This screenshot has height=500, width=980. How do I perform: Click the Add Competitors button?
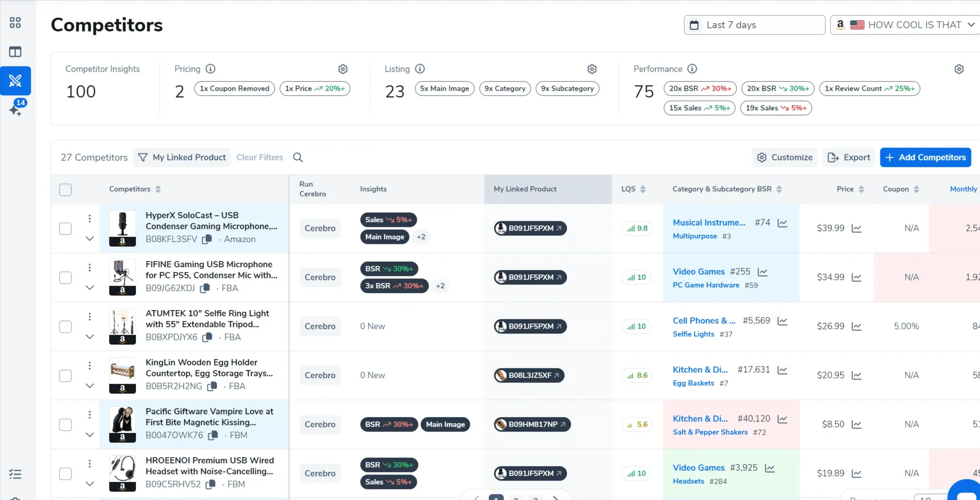click(926, 157)
